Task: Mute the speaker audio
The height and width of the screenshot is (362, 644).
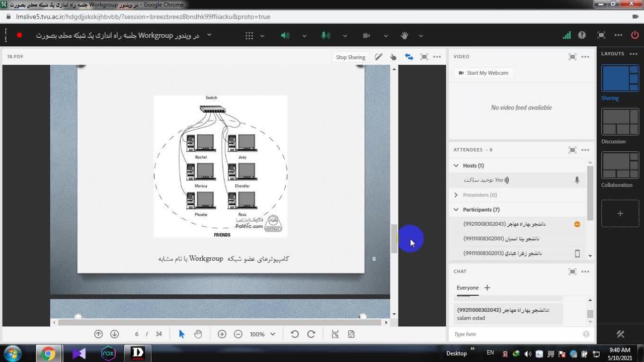Action: pyautogui.click(x=285, y=36)
